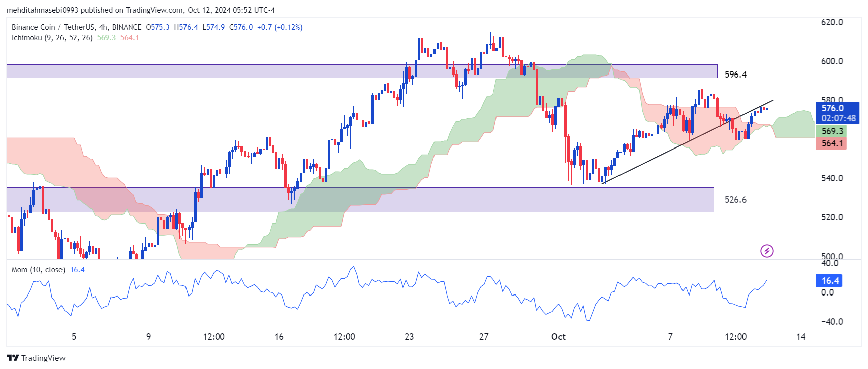Click the H576.4 high price value
Viewport: 868px width, 369px height.
(186, 27)
